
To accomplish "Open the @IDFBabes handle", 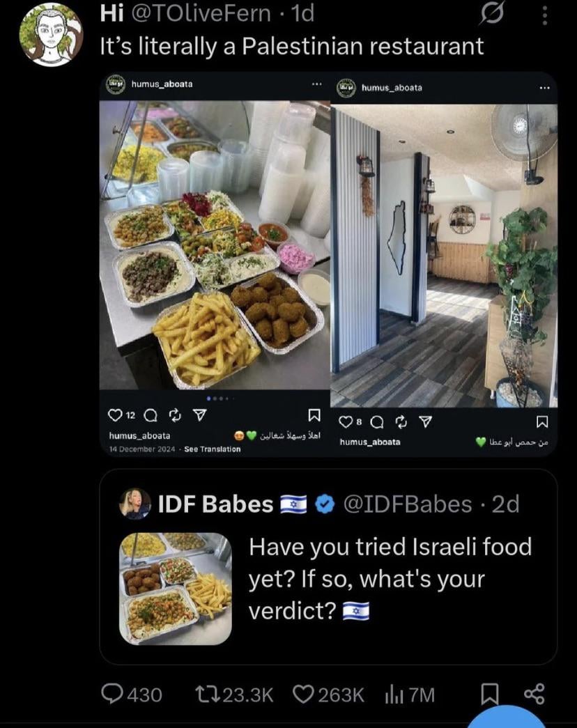I will [x=408, y=504].
